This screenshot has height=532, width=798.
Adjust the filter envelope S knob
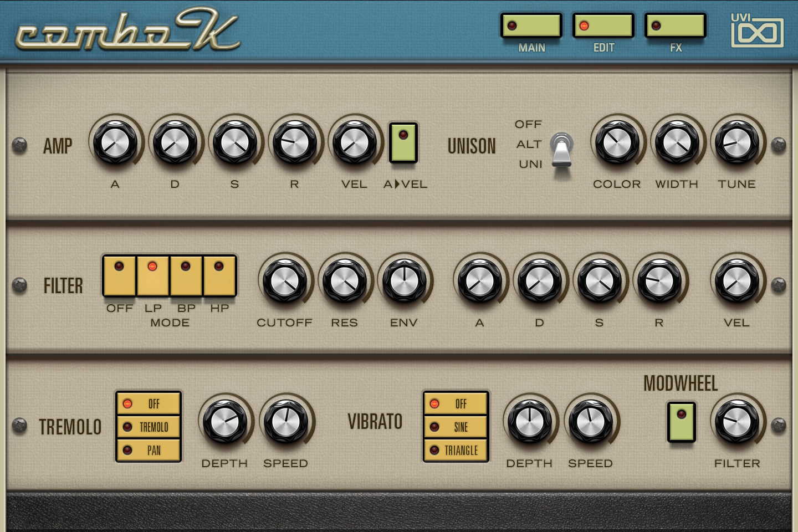[600, 282]
